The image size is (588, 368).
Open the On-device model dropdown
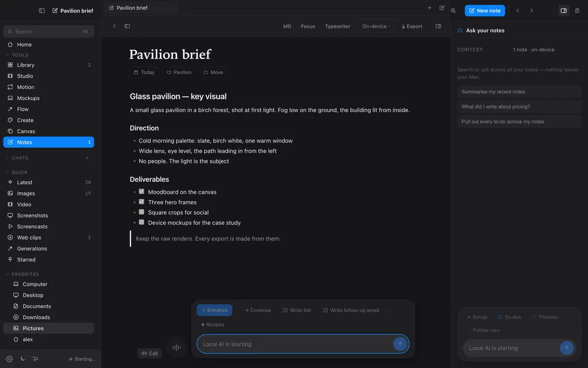tap(376, 26)
